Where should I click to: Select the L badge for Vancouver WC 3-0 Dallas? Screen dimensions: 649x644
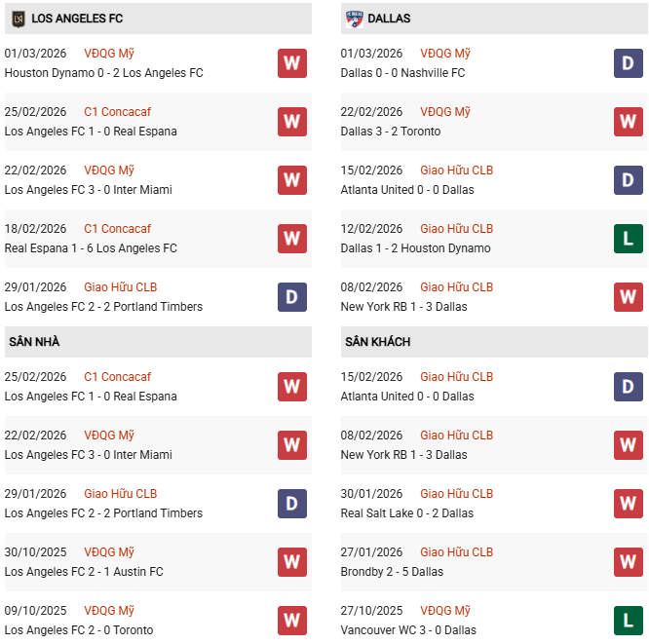628,621
